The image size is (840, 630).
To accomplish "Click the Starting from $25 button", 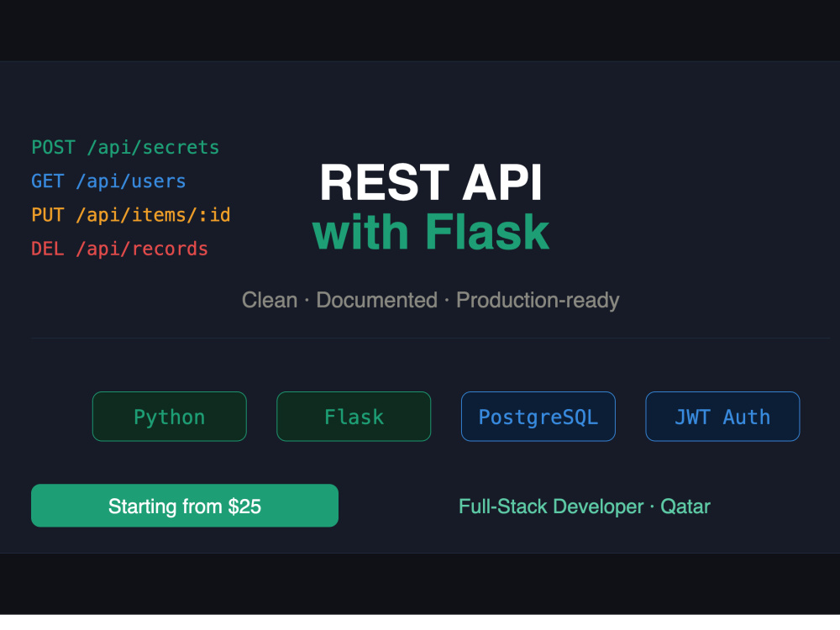I will point(185,505).
